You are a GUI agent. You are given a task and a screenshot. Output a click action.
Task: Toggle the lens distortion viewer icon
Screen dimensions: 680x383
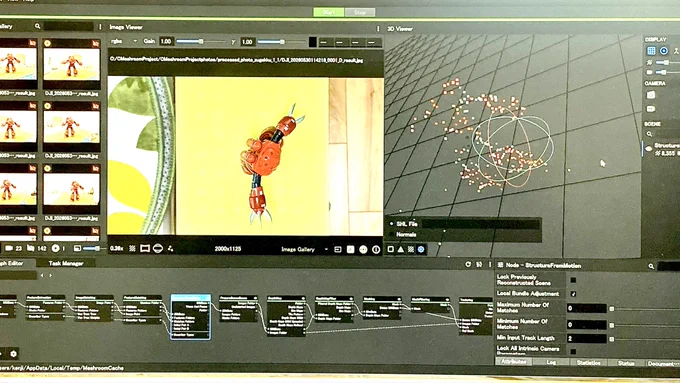coord(145,249)
